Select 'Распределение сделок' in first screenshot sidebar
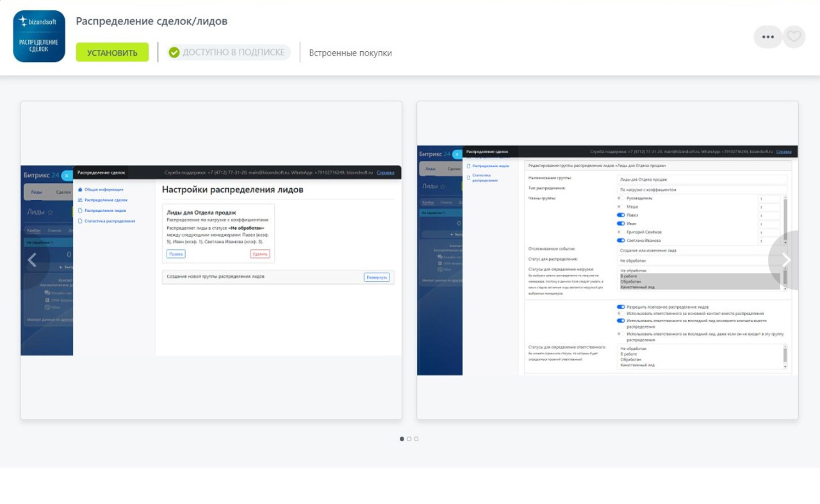The height and width of the screenshot is (504, 820). click(x=106, y=200)
